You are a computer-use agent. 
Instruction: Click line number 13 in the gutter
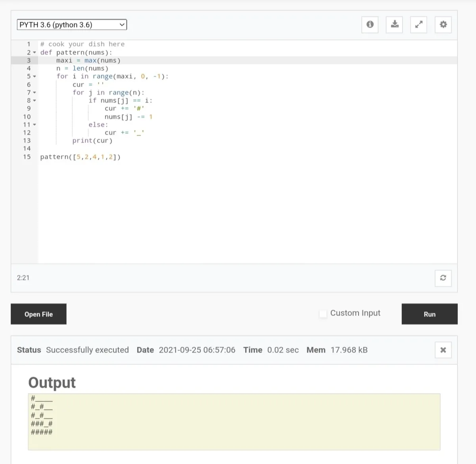point(27,141)
